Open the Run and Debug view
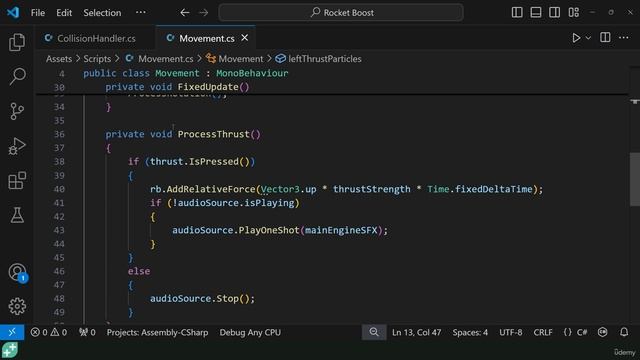 click(17, 146)
